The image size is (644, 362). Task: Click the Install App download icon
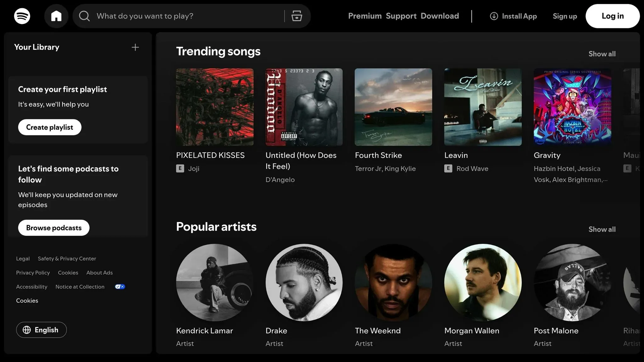pyautogui.click(x=494, y=16)
